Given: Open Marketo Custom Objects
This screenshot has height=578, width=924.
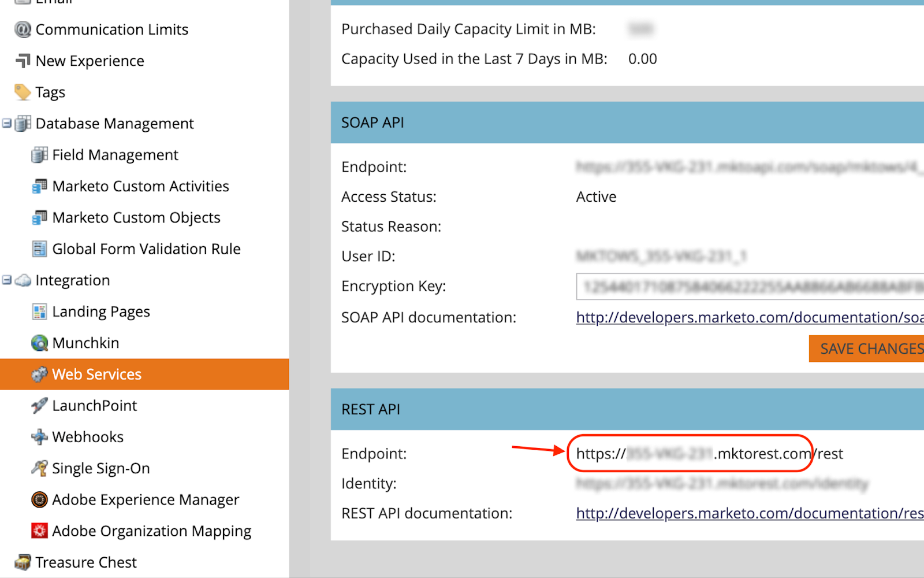Looking at the screenshot, I should coord(136,218).
